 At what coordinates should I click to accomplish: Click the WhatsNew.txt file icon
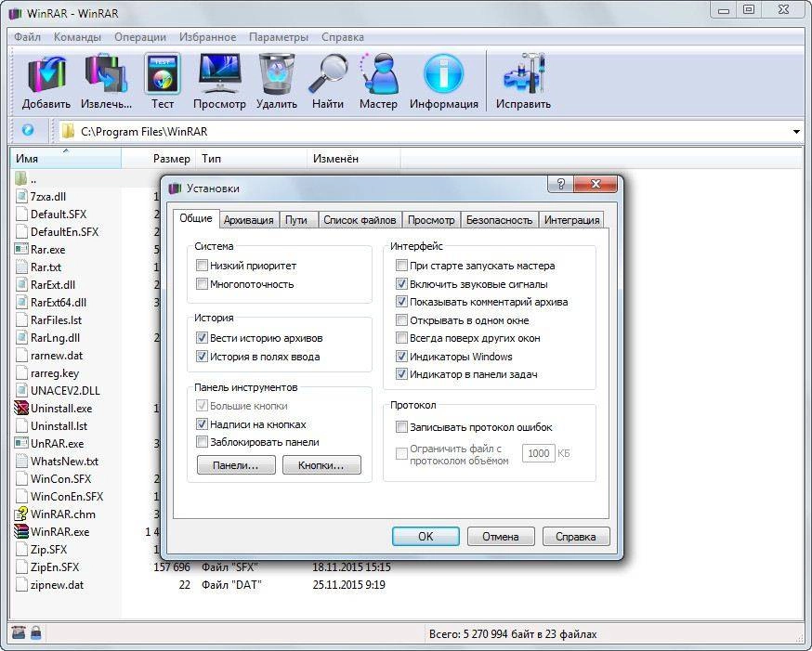point(21,461)
